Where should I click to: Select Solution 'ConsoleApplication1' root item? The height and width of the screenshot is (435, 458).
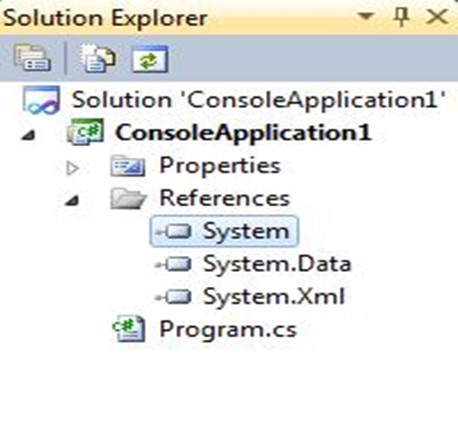259,99
